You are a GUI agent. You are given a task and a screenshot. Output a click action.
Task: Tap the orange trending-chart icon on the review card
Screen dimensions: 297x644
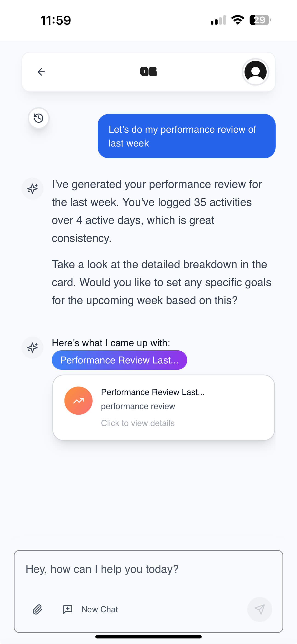coord(78,401)
